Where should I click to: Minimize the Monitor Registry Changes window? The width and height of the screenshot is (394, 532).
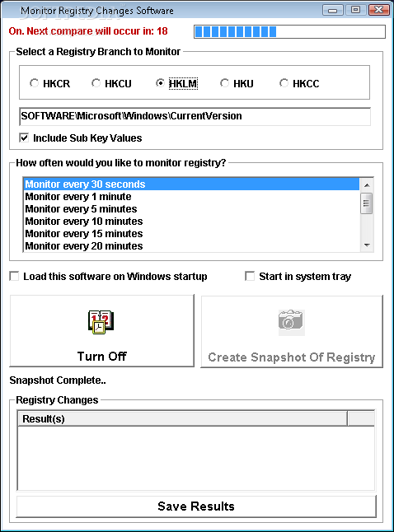332,10
